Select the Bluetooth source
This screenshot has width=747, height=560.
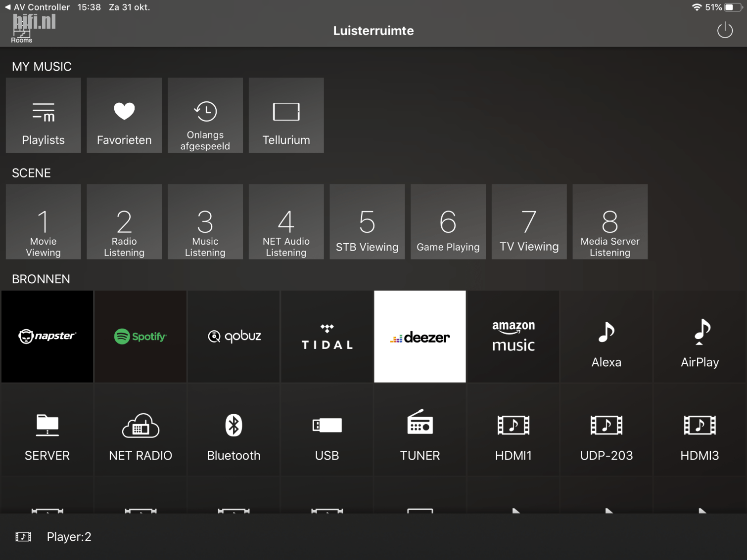click(234, 430)
